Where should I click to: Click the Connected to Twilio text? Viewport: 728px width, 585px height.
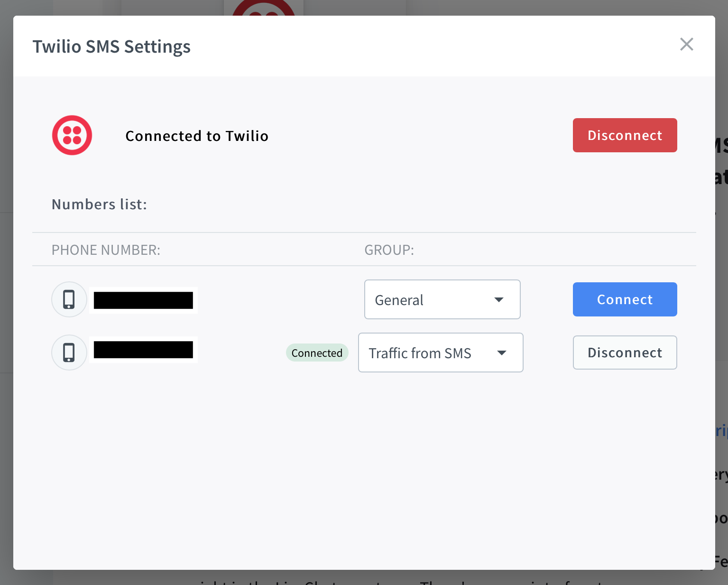pos(197,136)
